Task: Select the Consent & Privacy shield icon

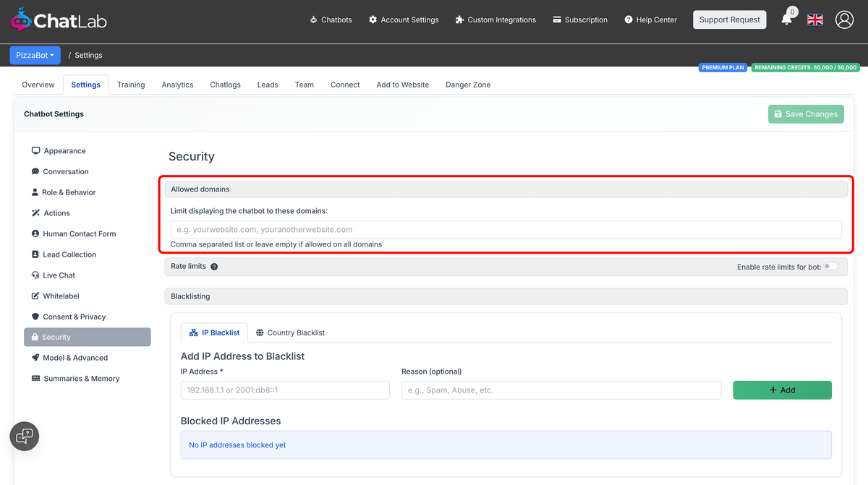Action: pyautogui.click(x=35, y=317)
